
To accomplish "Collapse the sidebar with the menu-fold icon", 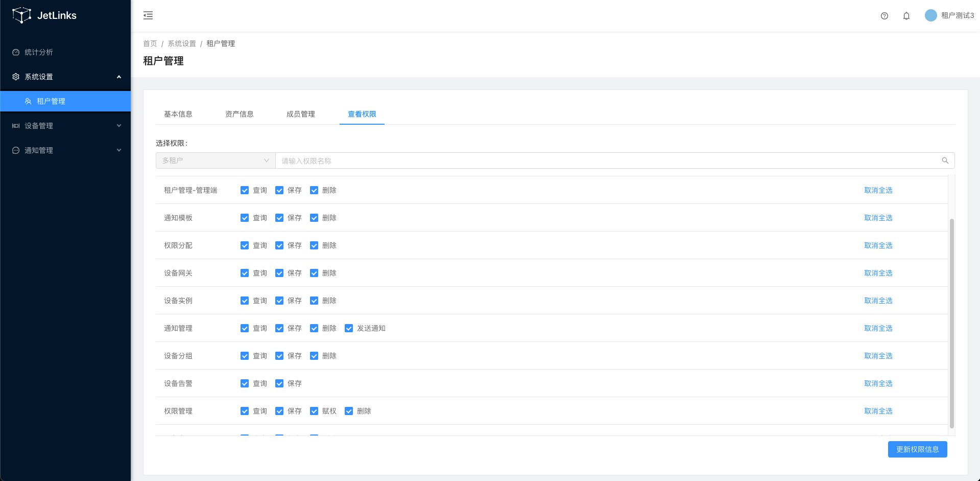I will pos(148,15).
